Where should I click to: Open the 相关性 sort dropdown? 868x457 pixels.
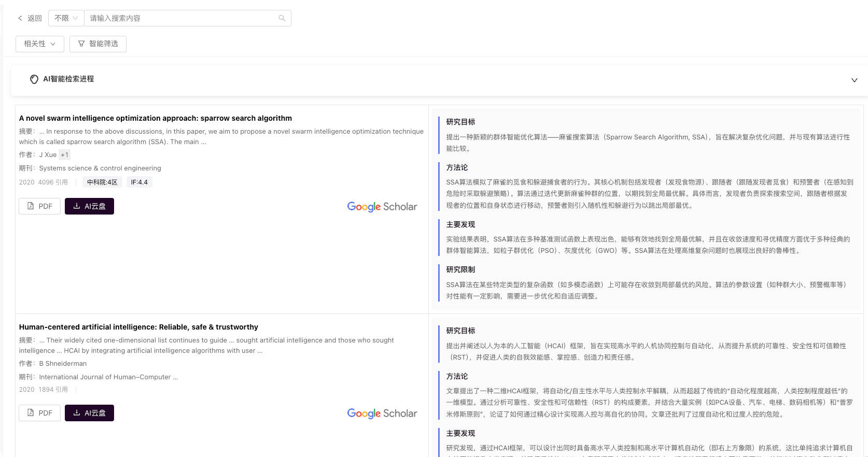click(39, 44)
